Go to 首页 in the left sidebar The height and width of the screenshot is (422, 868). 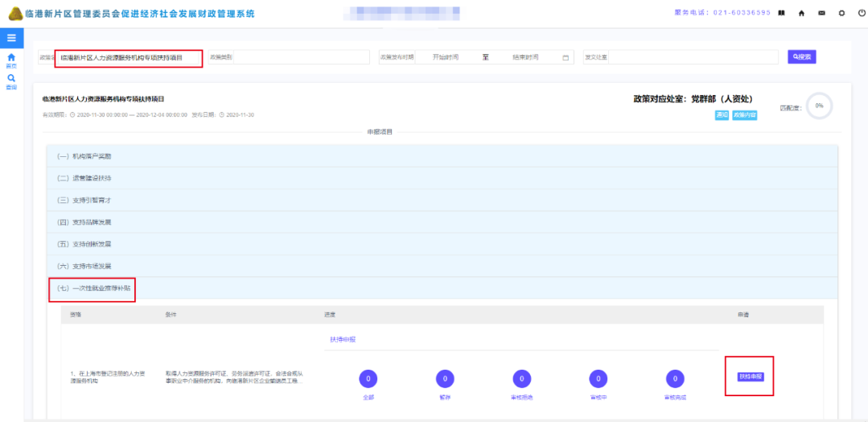tap(11, 60)
